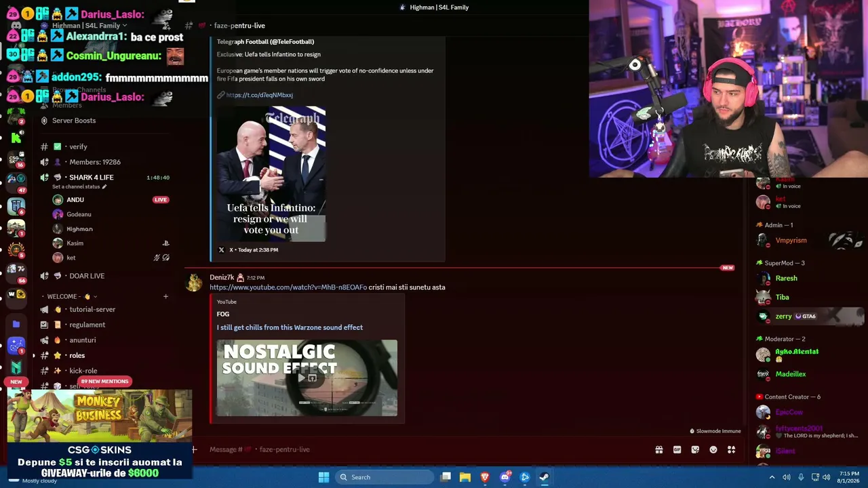Jump to NEW unread servers pill

click(x=16, y=382)
